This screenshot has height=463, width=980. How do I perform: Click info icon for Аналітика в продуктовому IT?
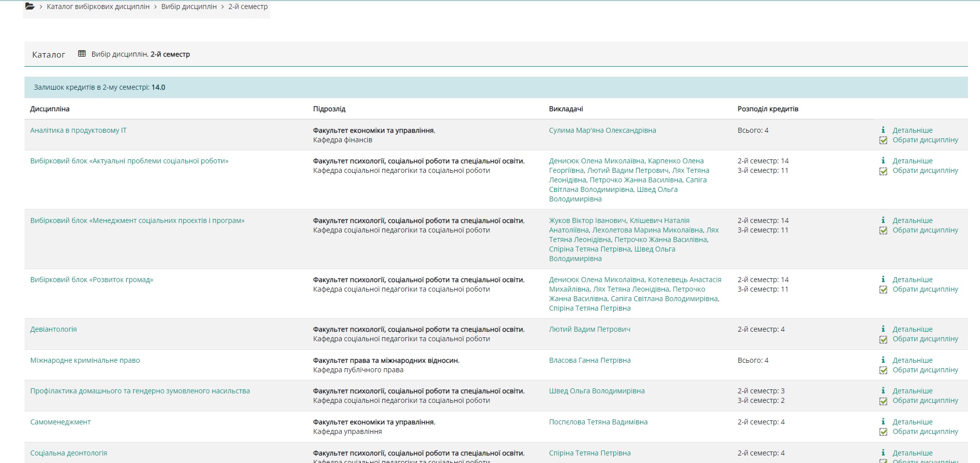click(883, 130)
